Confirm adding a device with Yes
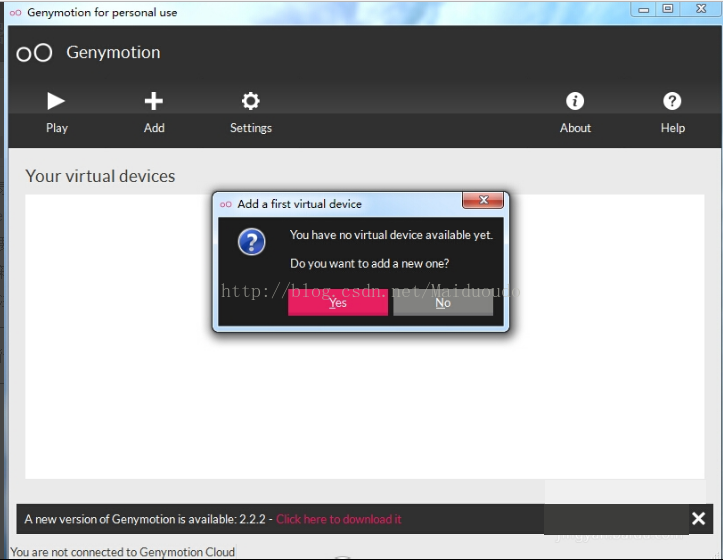 pyautogui.click(x=338, y=303)
